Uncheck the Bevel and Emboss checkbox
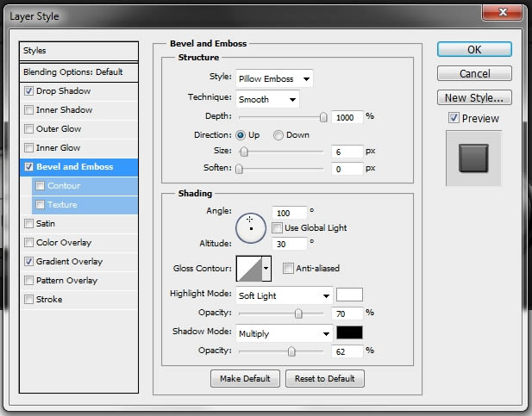Screen dimensions: 532x416 pos(28,167)
